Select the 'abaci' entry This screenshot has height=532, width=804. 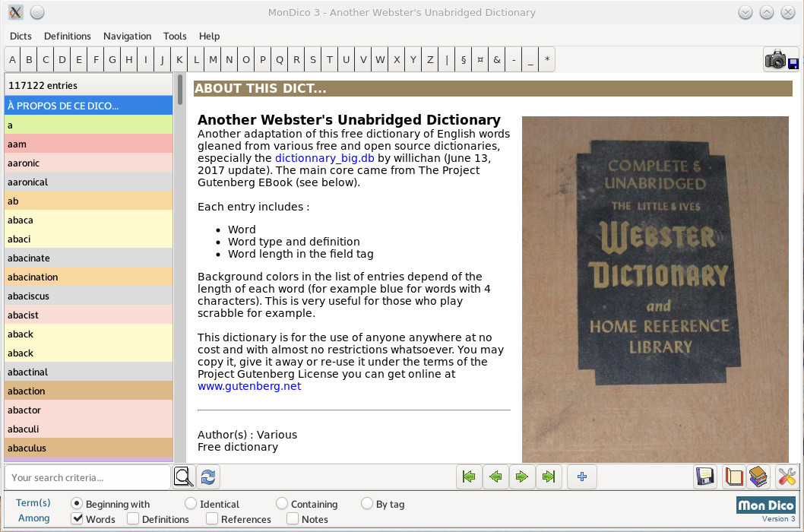tap(89, 239)
